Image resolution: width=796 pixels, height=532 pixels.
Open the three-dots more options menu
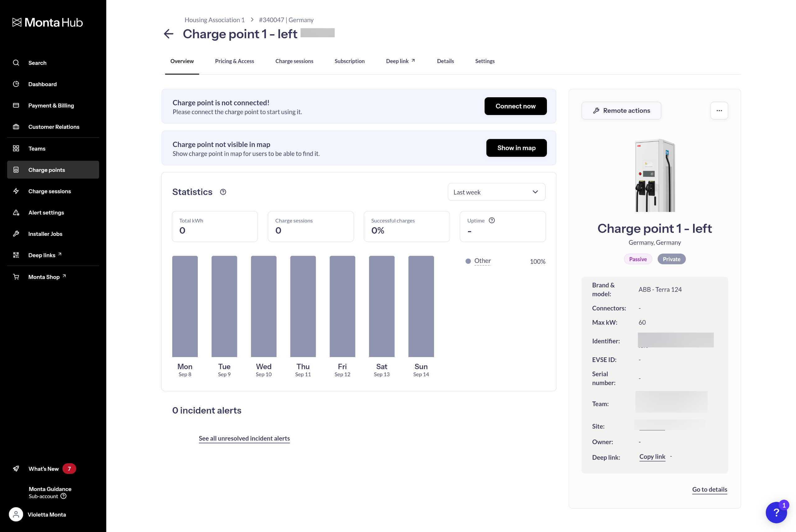(x=719, y=111)
